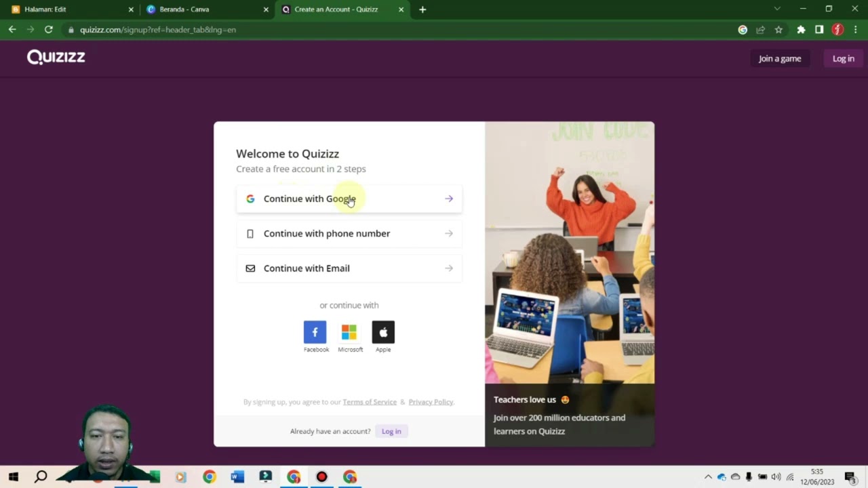Viewport: 868px width, 488px height.
Task: Open the notification center icon
Action: 850,477
